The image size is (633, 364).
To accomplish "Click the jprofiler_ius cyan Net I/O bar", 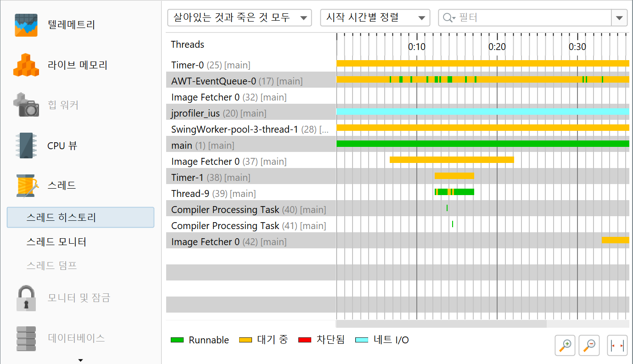I will click(x=483, y=112).
